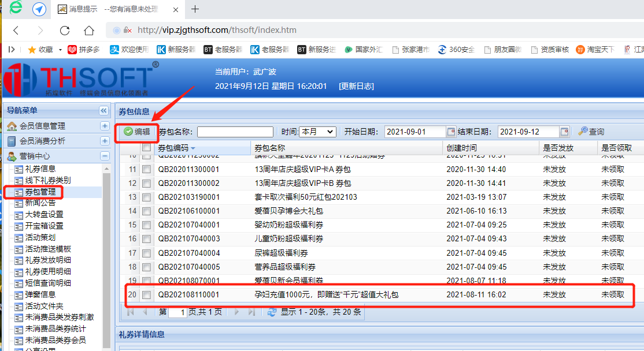Check the row 14 checkbox QB202106100001

146,211
